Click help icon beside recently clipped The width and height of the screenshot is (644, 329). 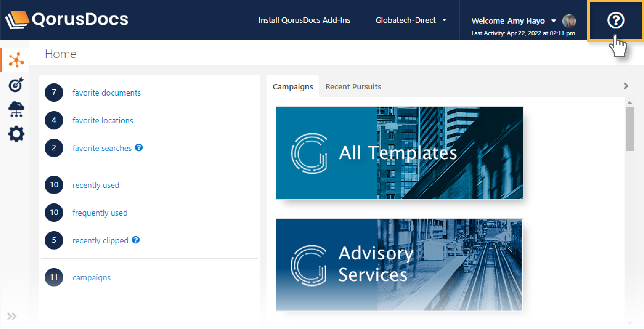coord(136,240)
